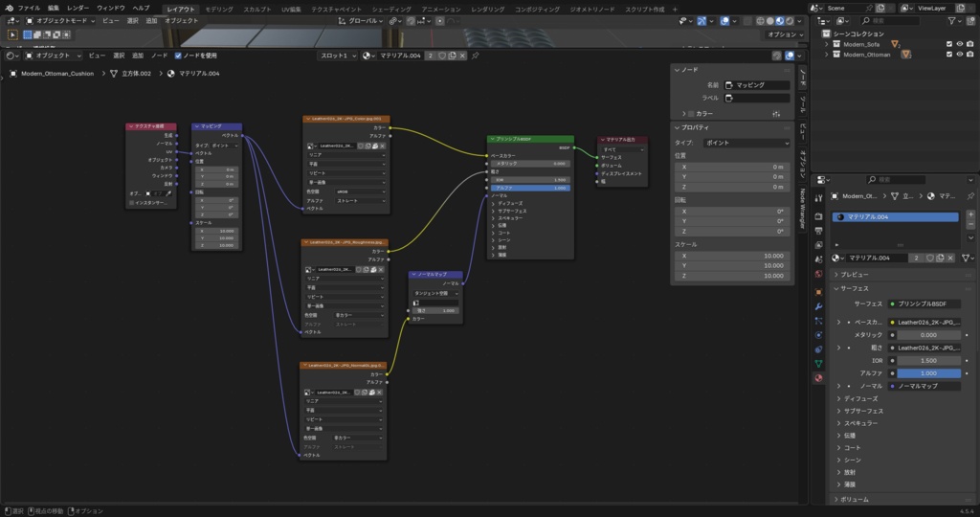Click the オプション button in the viewport

786,34
